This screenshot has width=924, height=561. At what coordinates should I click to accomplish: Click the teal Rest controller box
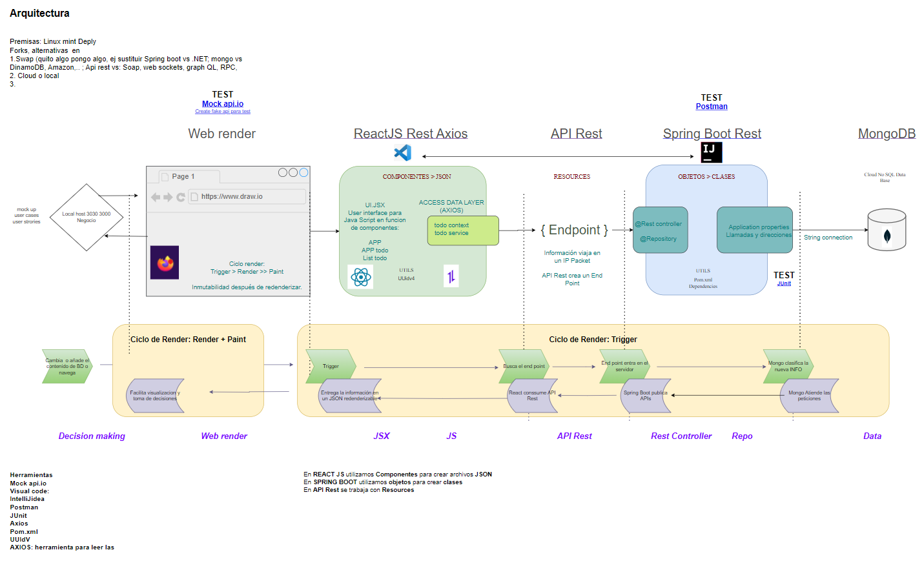660,230
